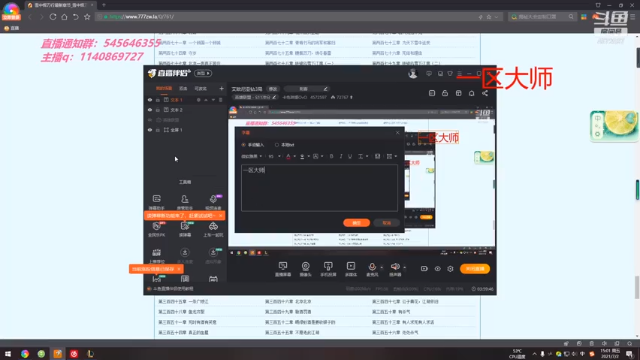Click the Bold button in caption editor
640x360 pixels.
331,156
